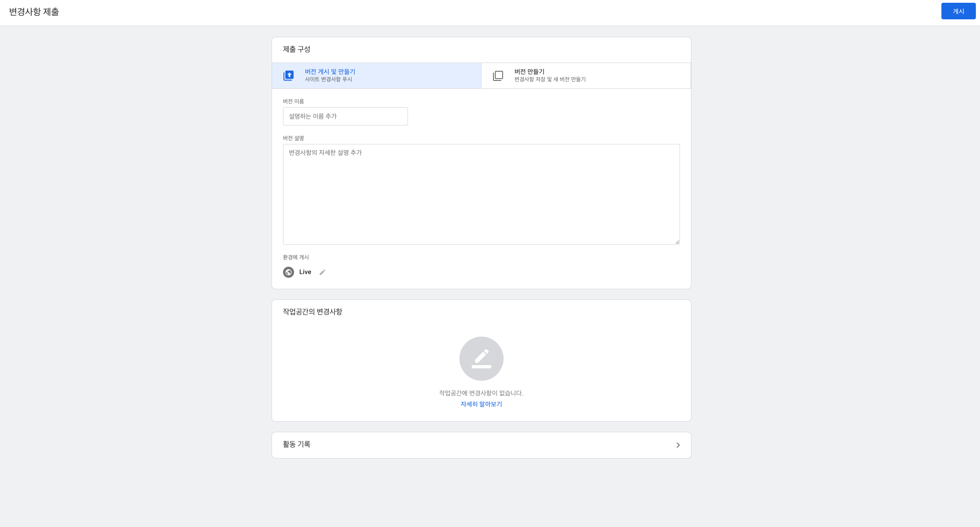The width and height of the screenshot is (980, 527).
Task: Open the 자세히 알아보기 link
Action: (x=481, y=404)
